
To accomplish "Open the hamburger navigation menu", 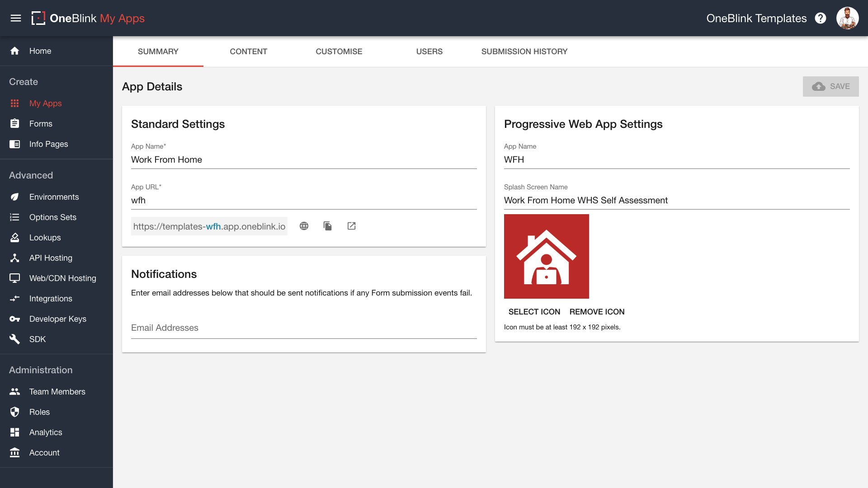I will [16, 18].
